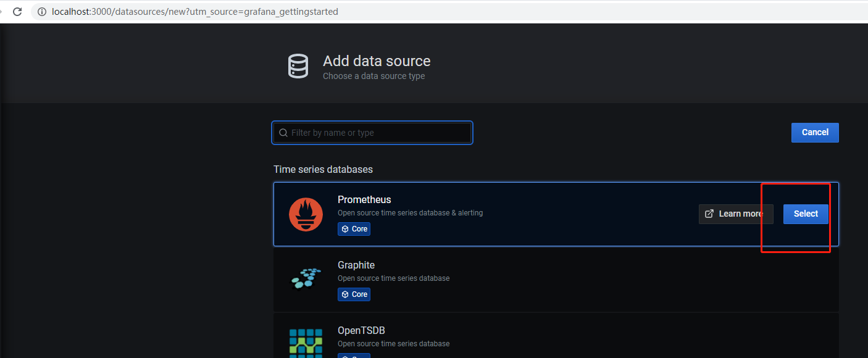Viewport: 868px width, 358px height.
Task: Choose the Graphite data source title
Action: (356, 265)
